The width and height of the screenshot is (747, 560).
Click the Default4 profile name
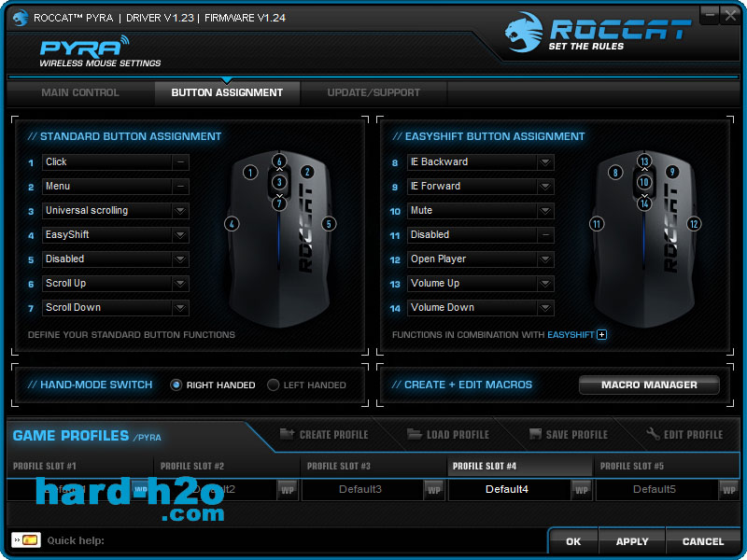tap(507, 489)
